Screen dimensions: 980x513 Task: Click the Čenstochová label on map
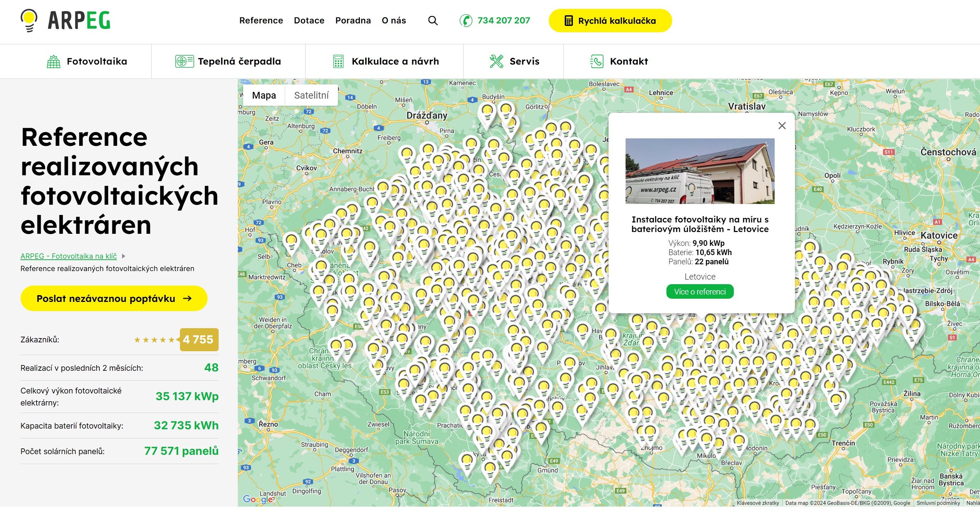click(x=948, y=152)
